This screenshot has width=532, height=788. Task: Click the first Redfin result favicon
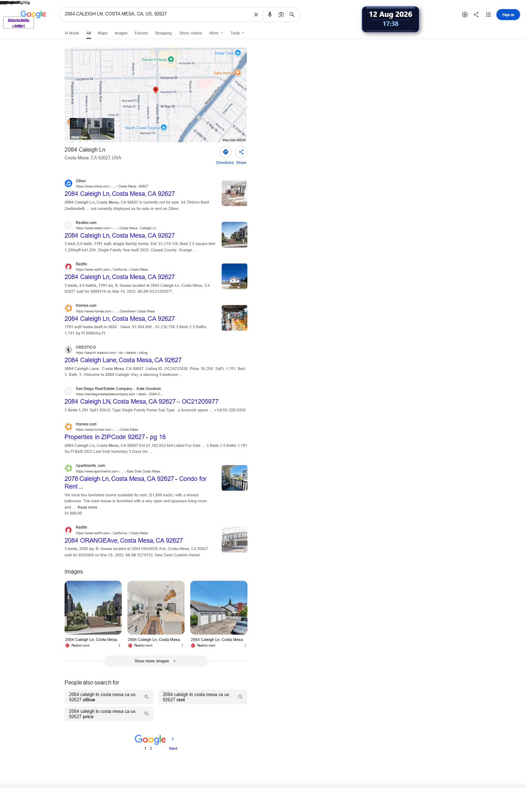pos(68,266)
